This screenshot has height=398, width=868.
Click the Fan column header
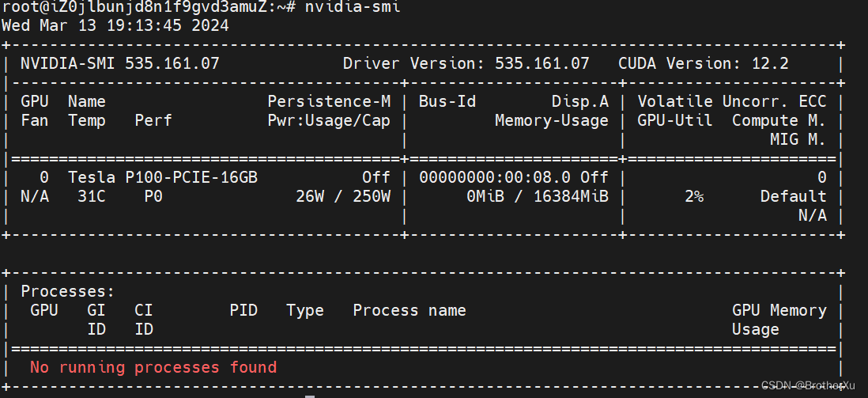click(35, 120)
